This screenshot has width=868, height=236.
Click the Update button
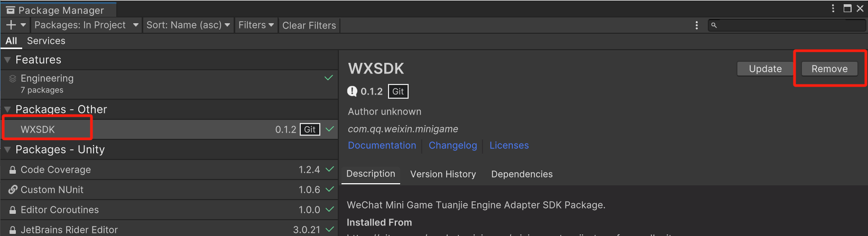click(x=765, y=69)
